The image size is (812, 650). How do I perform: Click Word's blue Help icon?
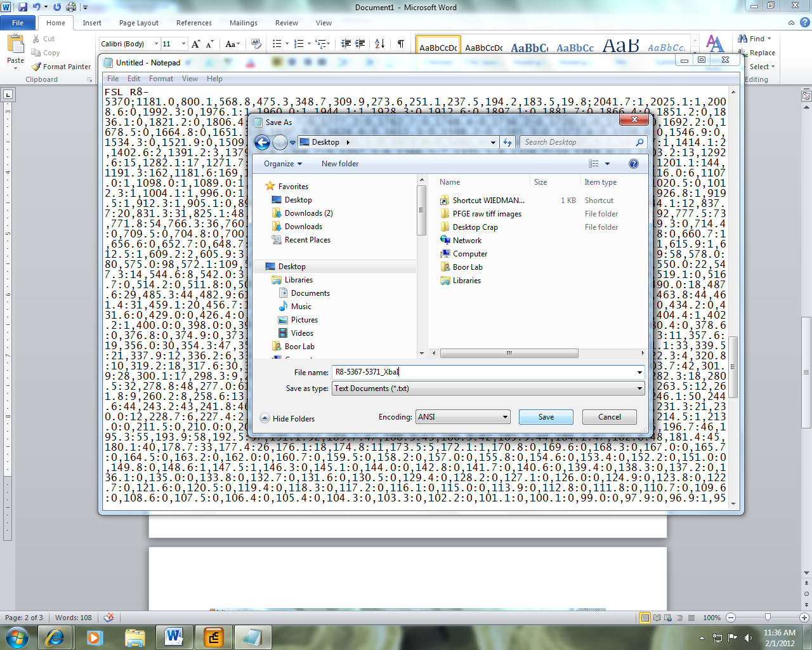coord(805,22)
